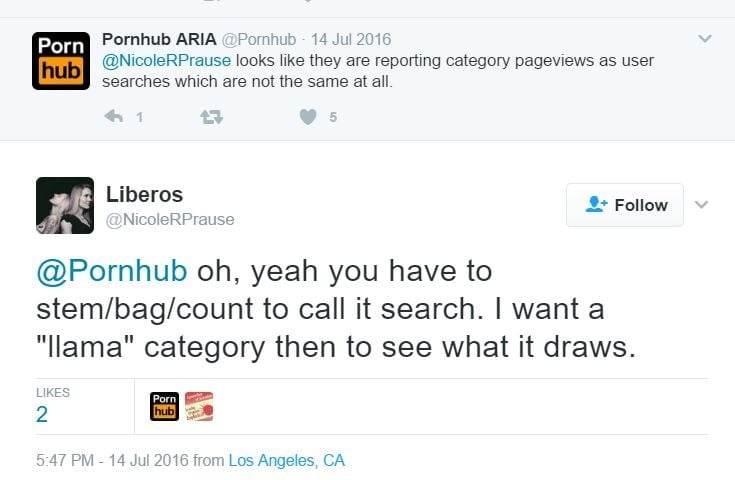Retweet the Pornhub ARIA tweet
Screen dimensions: 735x480
pos(212,117)
